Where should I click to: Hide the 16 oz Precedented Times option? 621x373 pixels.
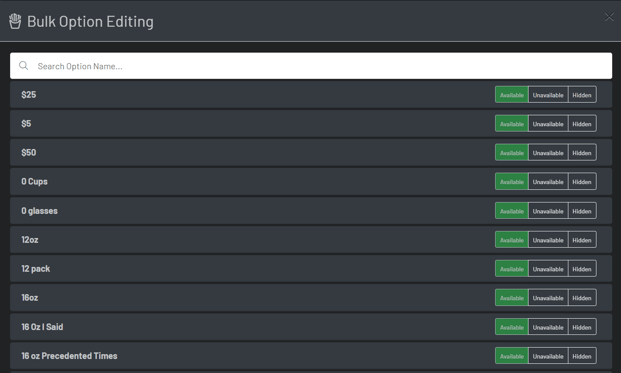pos(582,356)
